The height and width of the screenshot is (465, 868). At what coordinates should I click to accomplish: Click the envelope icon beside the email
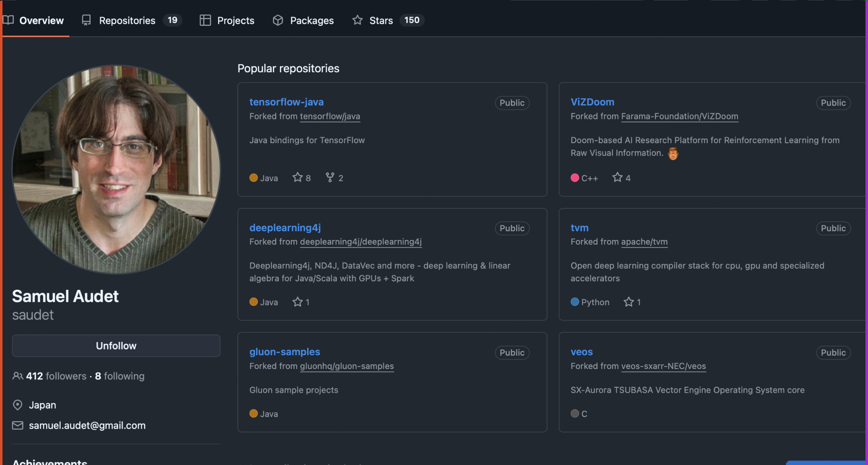pos(18,425)
